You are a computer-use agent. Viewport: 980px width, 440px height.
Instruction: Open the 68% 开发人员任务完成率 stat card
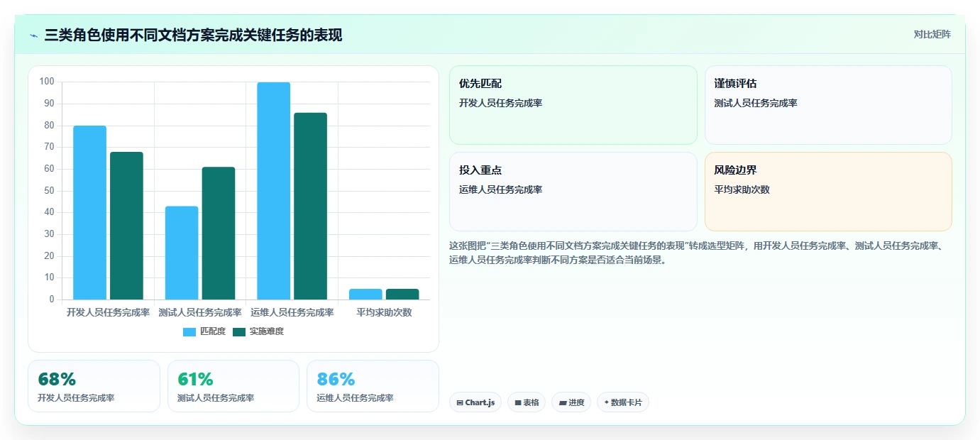94,386
